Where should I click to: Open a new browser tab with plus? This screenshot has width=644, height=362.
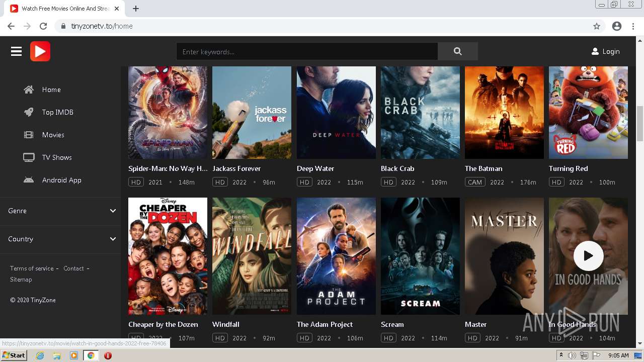[x=136, y=9]
